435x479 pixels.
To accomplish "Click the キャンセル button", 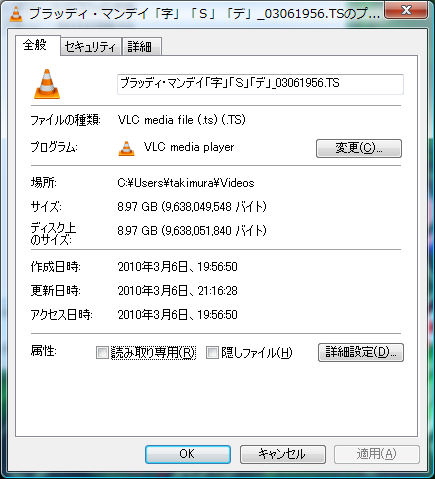I will tap(283, 454).
